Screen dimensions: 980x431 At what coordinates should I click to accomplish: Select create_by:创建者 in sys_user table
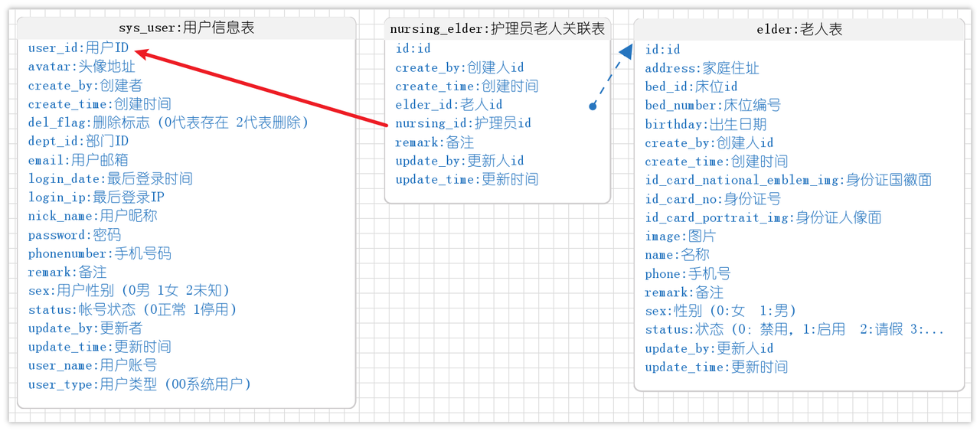tap(85, 86)
